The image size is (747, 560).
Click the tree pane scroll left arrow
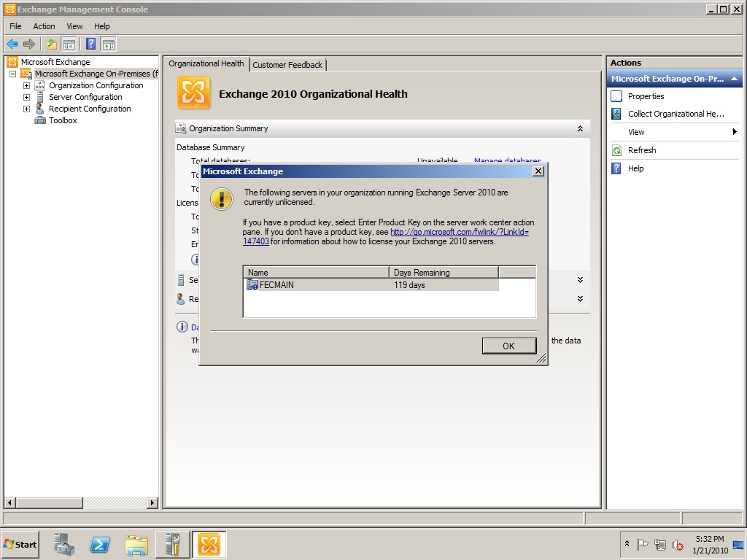pyautogui.click(x=9, y=502)
